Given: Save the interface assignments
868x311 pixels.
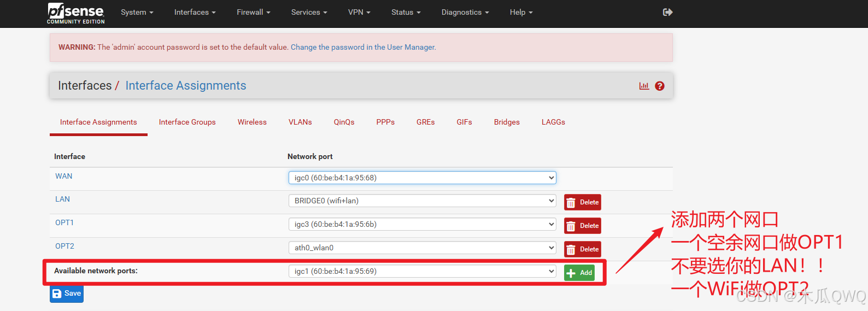Looking at the screenshot, I should [x=67, y=294].
